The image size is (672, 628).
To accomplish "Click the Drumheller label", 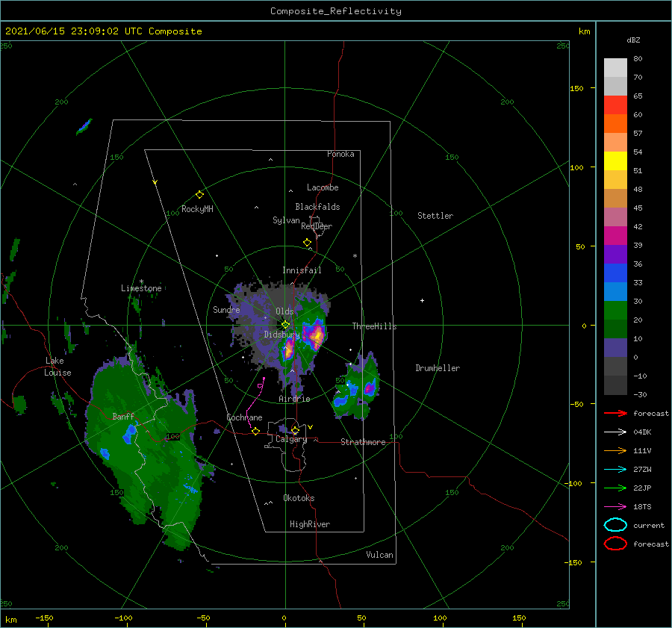I will 438,368.
